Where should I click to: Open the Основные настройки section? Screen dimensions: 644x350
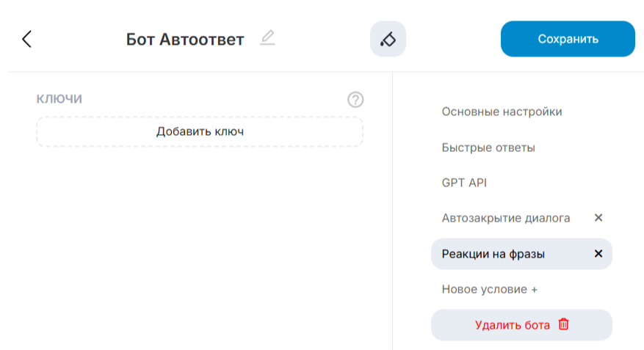[x=502, y=112]
